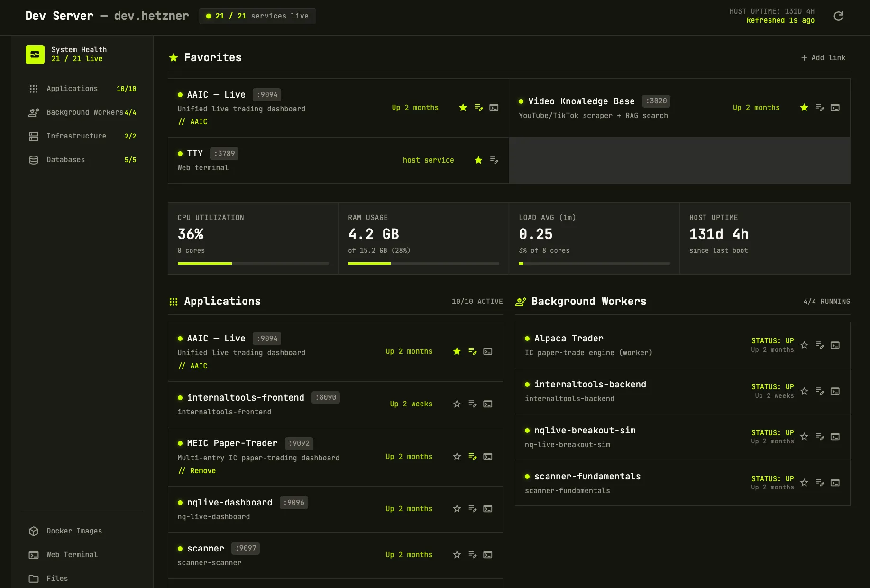Screen dimensions: 870x588
Task: Edit notes for AAIC – Live in Applications
Action: (x=473, y=351)
